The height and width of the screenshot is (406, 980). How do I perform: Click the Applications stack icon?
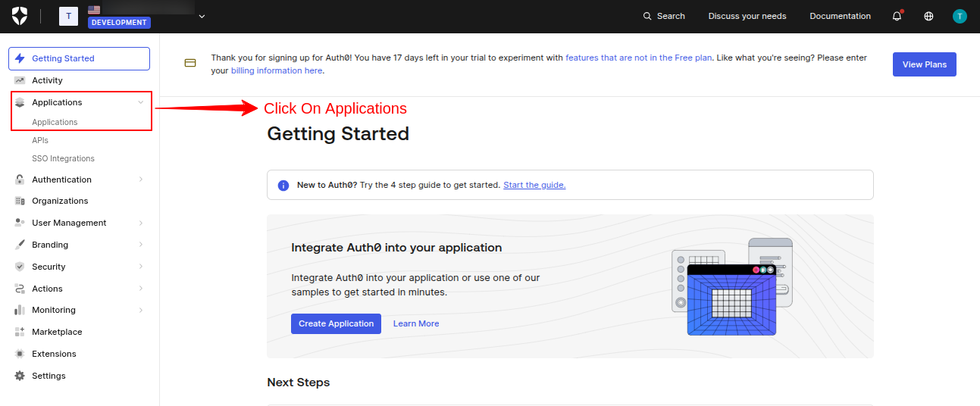click(x=20, y=102)
